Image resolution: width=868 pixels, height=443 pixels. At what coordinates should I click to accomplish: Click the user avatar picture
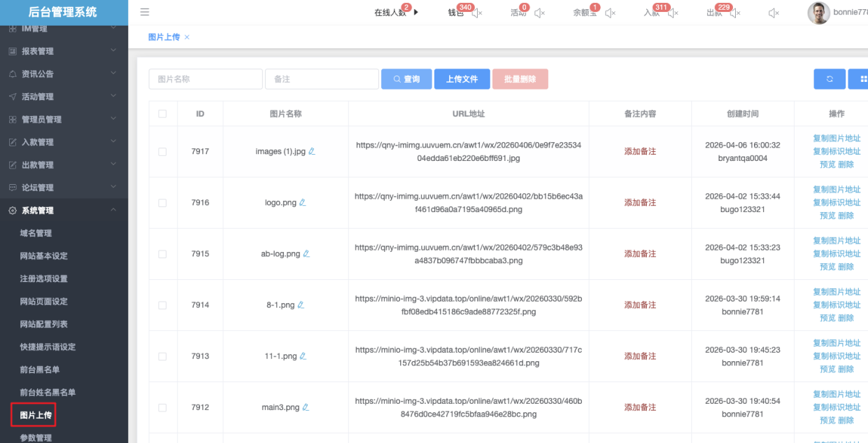pos(818,13)
